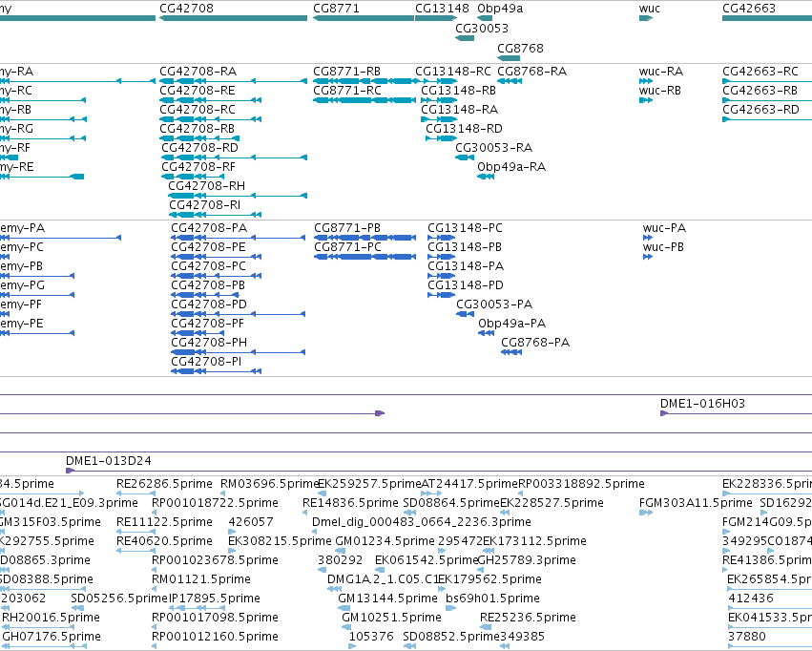Select protein CG13148-PA
The image size is (812, 651).
[x=442, y=276]
